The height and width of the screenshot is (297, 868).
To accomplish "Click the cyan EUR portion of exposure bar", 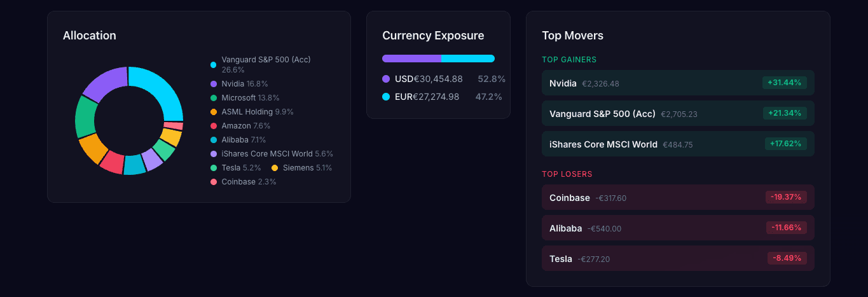I will [468, 59].
